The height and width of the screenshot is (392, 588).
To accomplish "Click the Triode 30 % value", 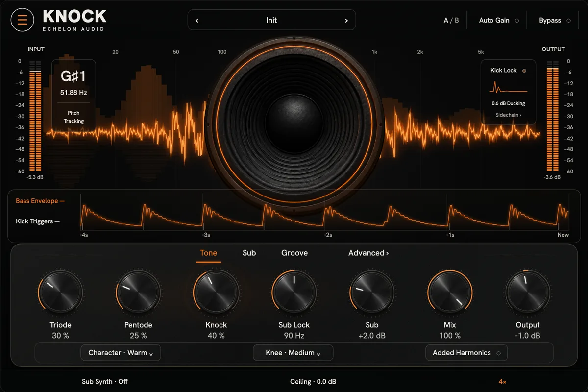I will [x=60, y=336].
